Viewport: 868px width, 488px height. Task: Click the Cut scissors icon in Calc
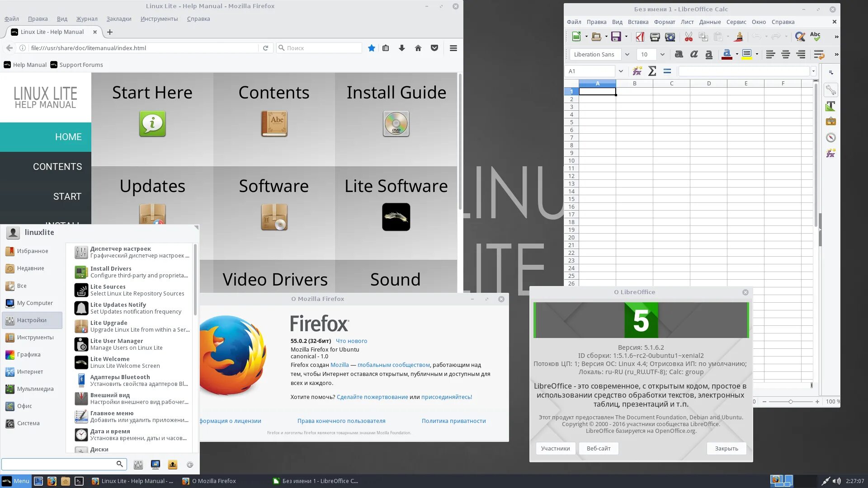[689, 37]
